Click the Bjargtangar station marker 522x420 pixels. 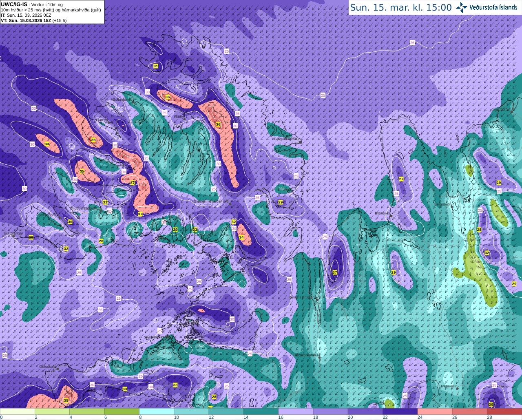tap(13, 236)
